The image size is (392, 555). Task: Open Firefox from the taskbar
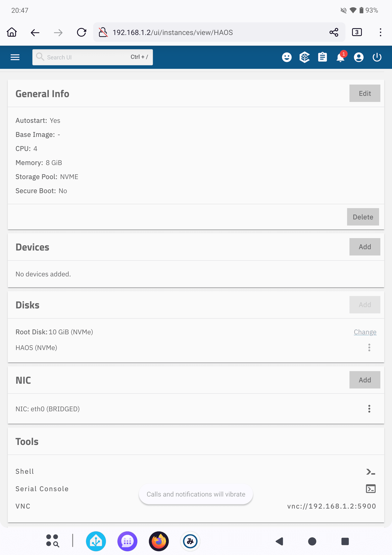(159, 541)
